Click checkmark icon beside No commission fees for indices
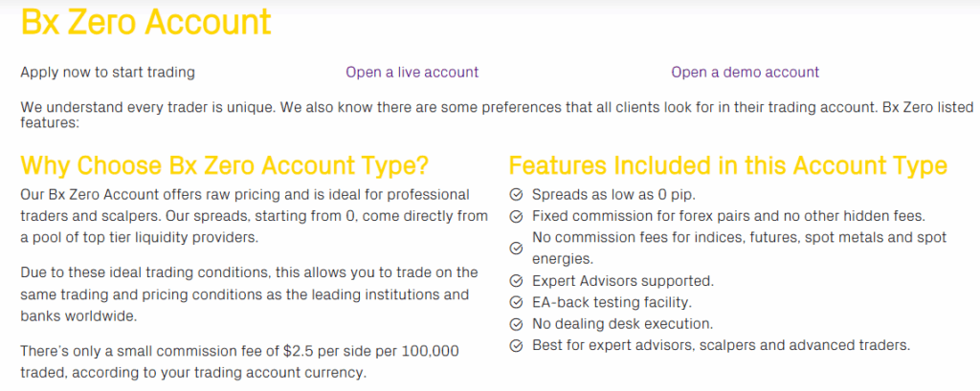 click(516, 248)
